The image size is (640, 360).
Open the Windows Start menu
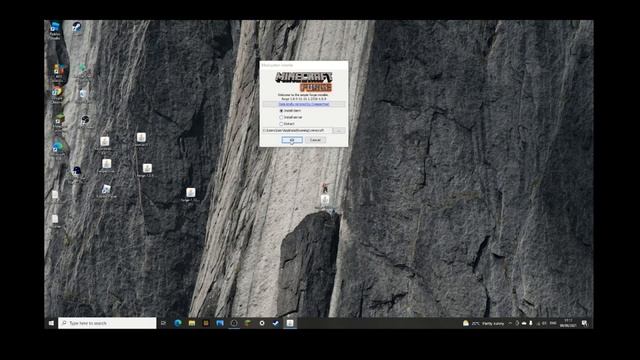[x=51, y=323]
